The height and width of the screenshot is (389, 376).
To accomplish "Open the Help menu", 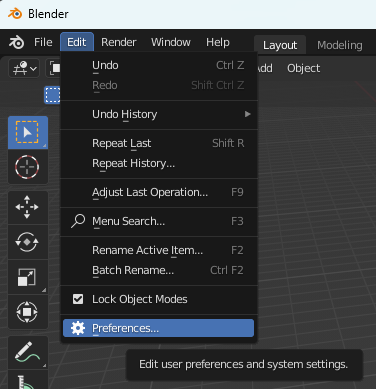I will [218, 42].
